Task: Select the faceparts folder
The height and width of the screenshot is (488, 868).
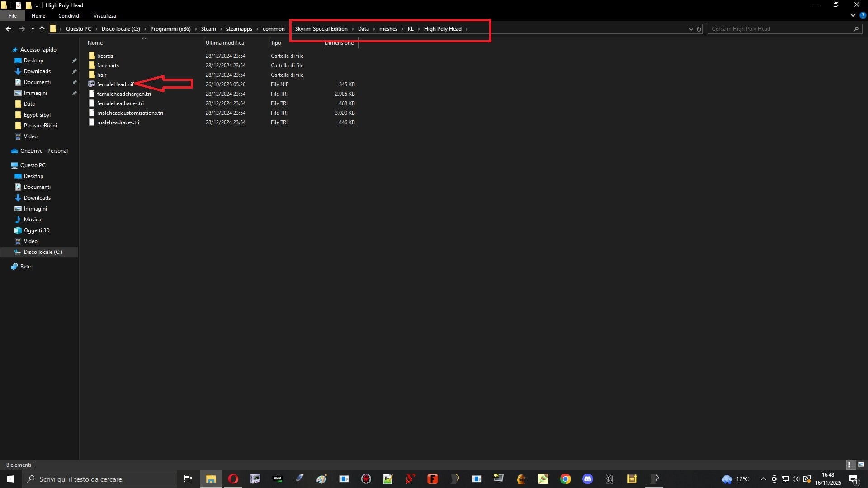Action: [108, 66]
